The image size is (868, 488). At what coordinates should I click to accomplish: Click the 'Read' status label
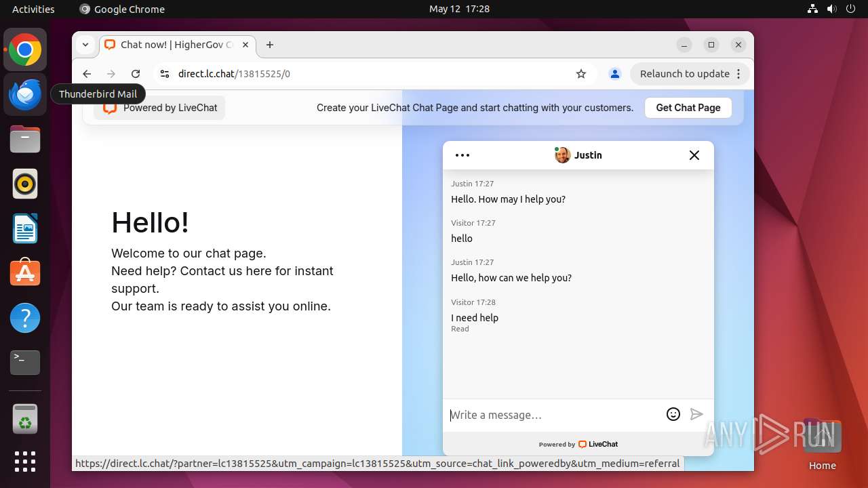click(x=460, y=329)
